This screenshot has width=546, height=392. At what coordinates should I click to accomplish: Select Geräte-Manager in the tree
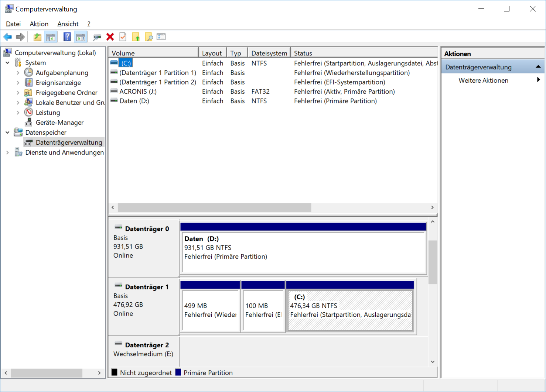pos(59,123)
